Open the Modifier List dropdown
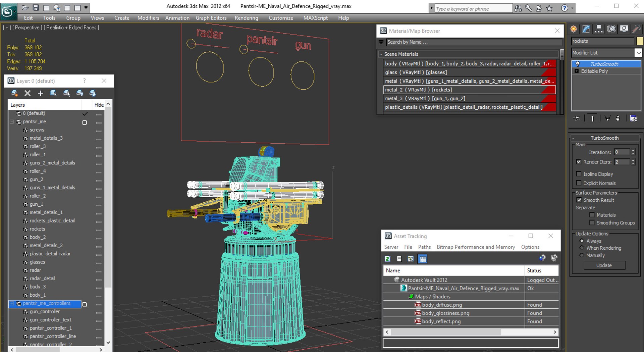 pyautogui.click(x=638, y=53)
